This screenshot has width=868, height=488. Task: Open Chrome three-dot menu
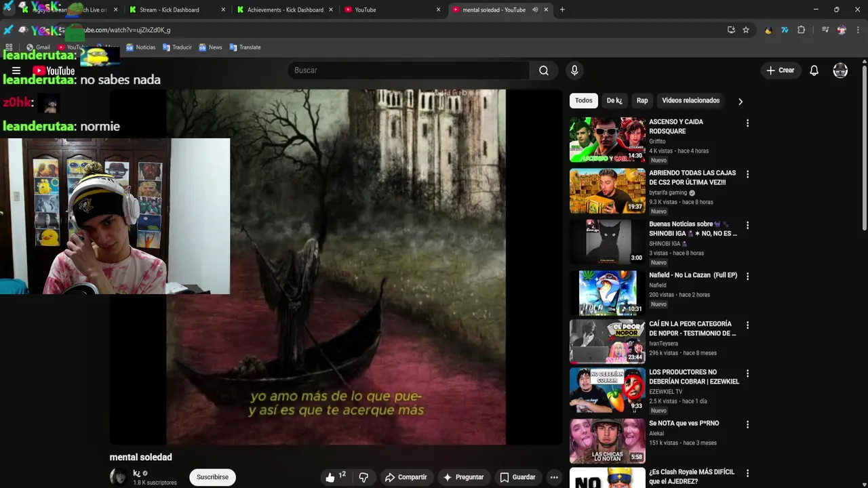(x=858, y=30)
